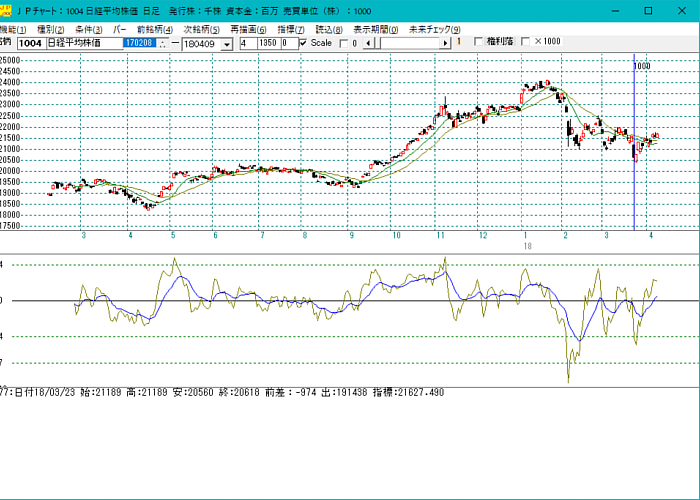
Task: Open the 条件(3) menu
Action: click(88, 30)
